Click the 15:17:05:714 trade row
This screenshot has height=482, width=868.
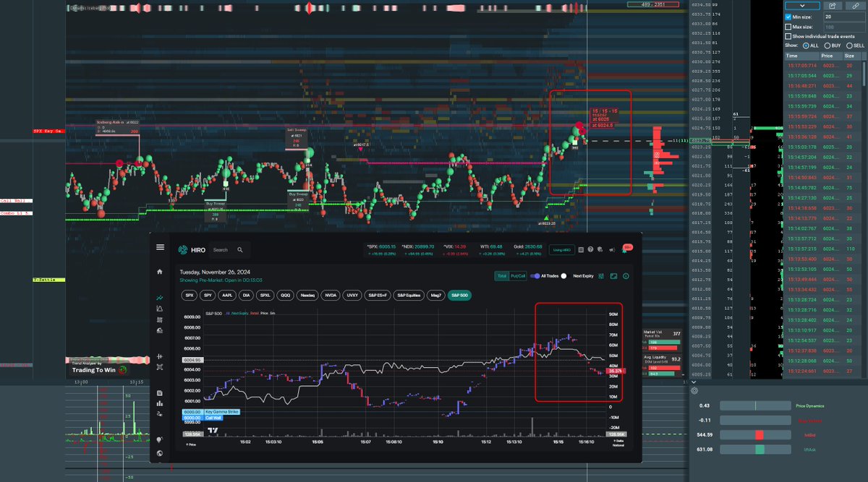point(822,65)
